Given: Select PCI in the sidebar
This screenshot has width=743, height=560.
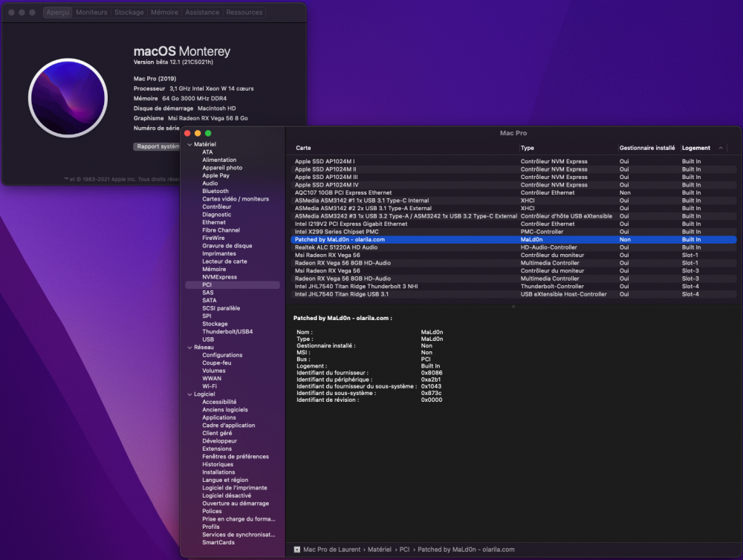Looking at the screenshot, I should [232, 284].
